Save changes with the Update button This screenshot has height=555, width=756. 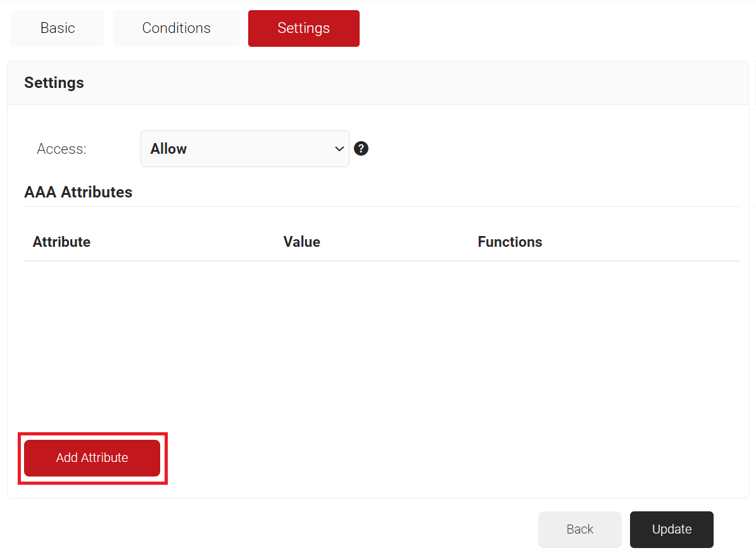[671, 529]
